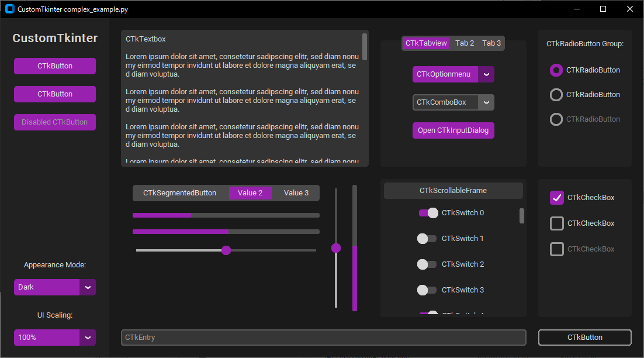Click the first horizontal progress bar
Image resolution: width=644 pixels, height=358 pixels.
click(226, 215)
